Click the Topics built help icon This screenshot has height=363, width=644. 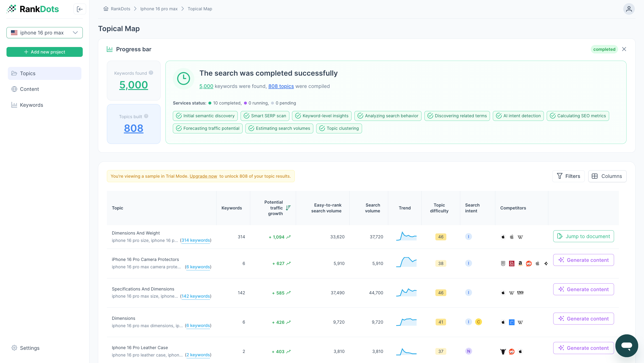pos(146,116)
